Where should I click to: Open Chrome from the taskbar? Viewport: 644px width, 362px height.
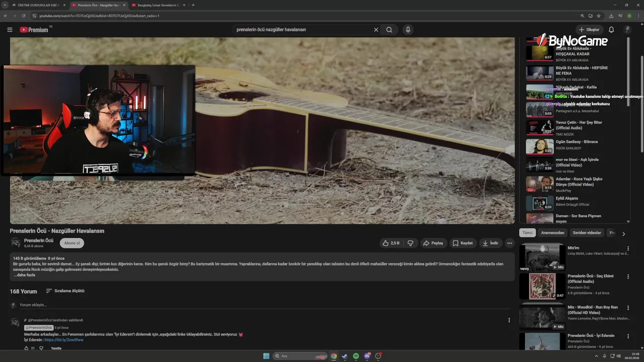point(334,356)
